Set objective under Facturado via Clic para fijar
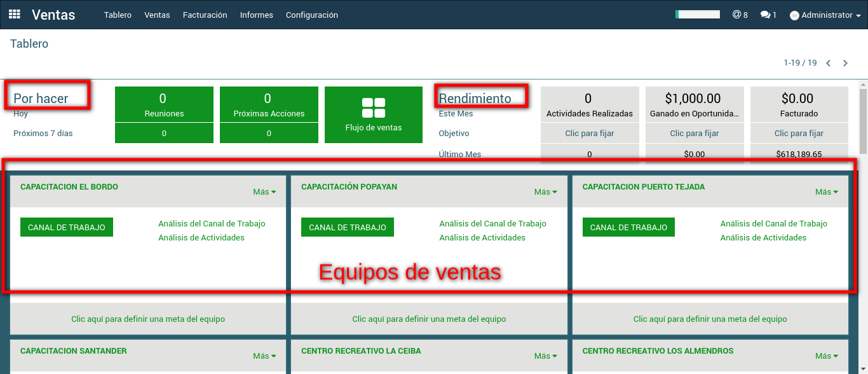The width and height of the screenshot is (868, 374). (x=799, y=134)
